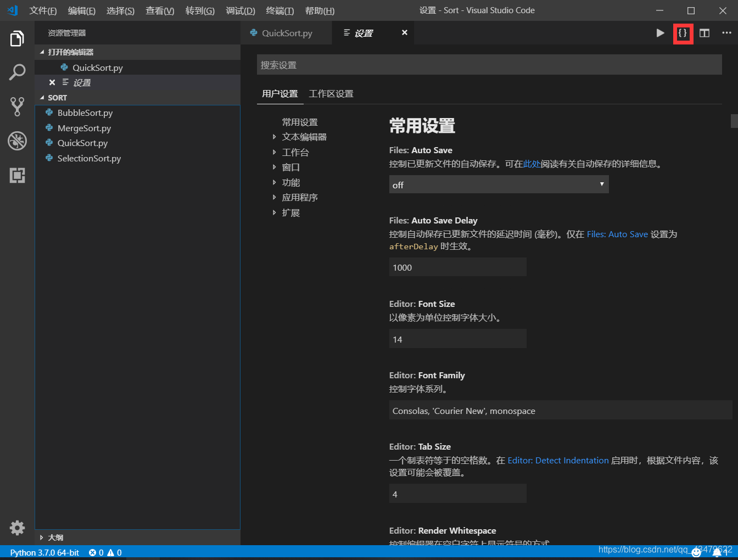Open the Manage gear menu
The image size is (738, 560).
pyautogui.click(x=17, y=528)
